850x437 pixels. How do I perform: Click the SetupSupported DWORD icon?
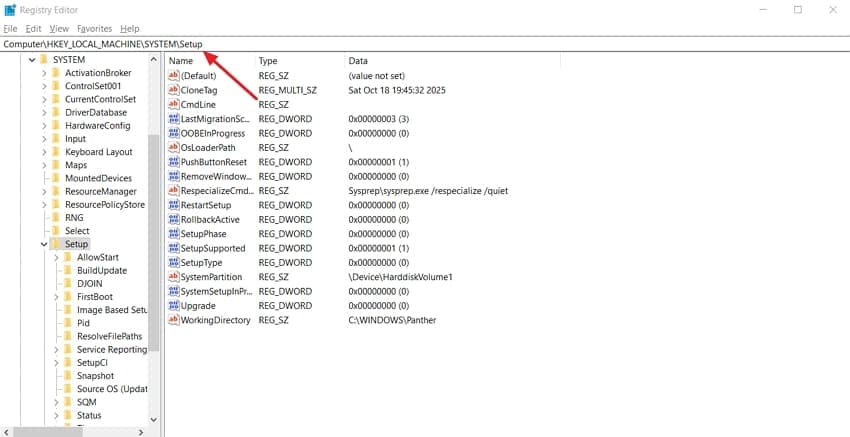[173, 248]
